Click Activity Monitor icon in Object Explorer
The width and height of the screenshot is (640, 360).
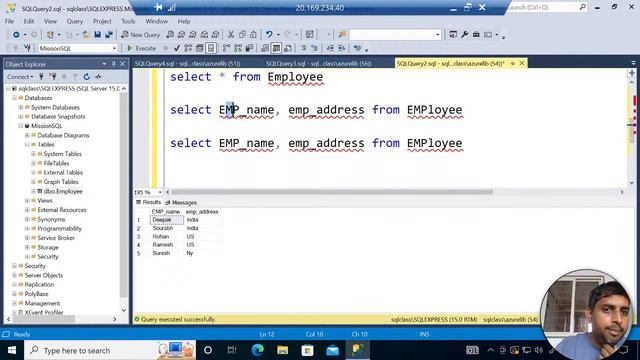pos(98,77)
